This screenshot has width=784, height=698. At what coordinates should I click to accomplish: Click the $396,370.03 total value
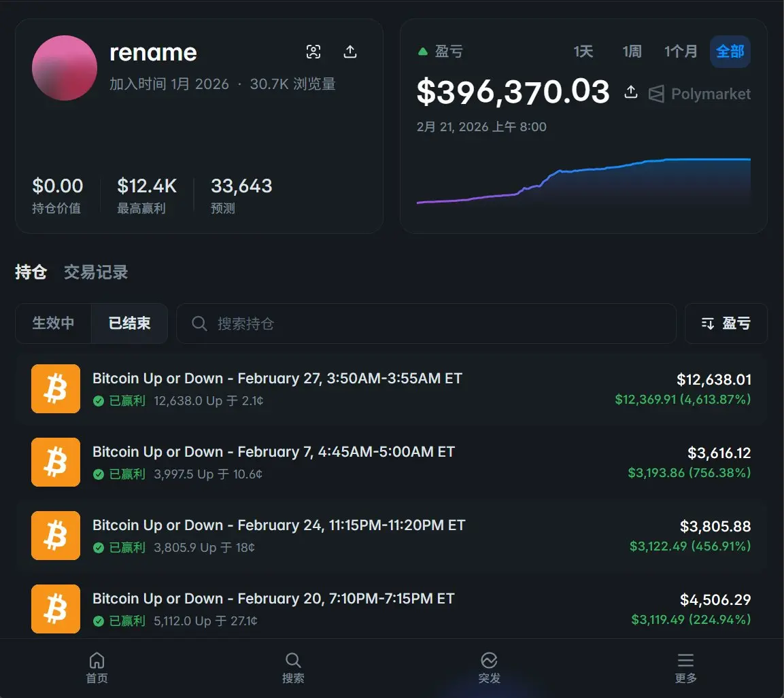click(513, 92)
